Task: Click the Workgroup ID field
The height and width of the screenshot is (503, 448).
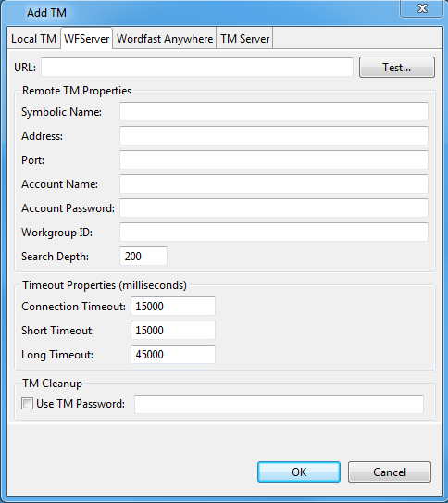Action: (x=274, y=232)
